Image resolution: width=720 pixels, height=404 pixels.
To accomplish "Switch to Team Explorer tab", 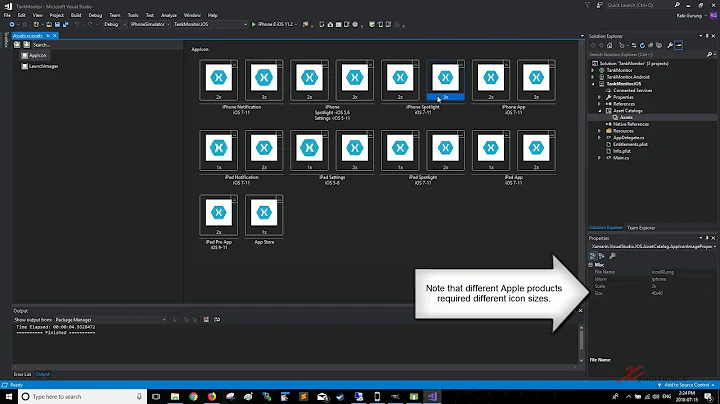I will (641, 228).
